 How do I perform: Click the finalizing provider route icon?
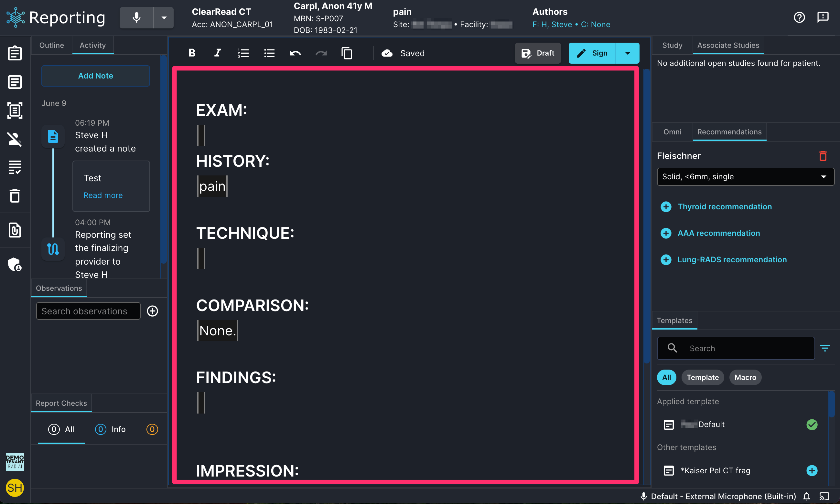pyautogui.click(x=53, y=249)
